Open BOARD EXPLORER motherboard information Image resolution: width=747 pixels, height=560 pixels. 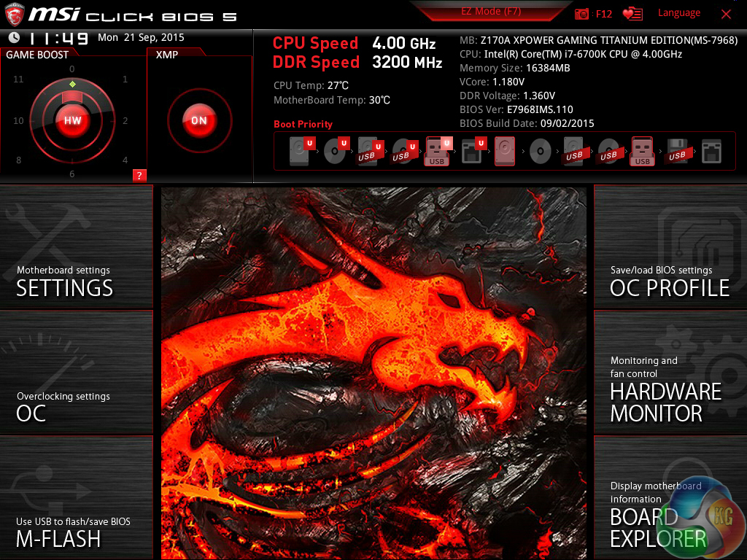point(670,498)
